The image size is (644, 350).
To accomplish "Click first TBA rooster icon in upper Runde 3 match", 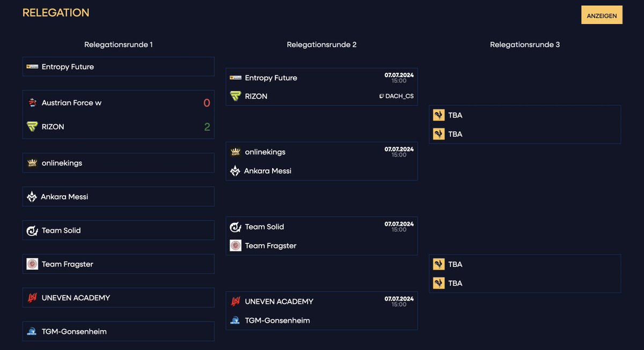I will pyautogui.click(x=439, y=115).
